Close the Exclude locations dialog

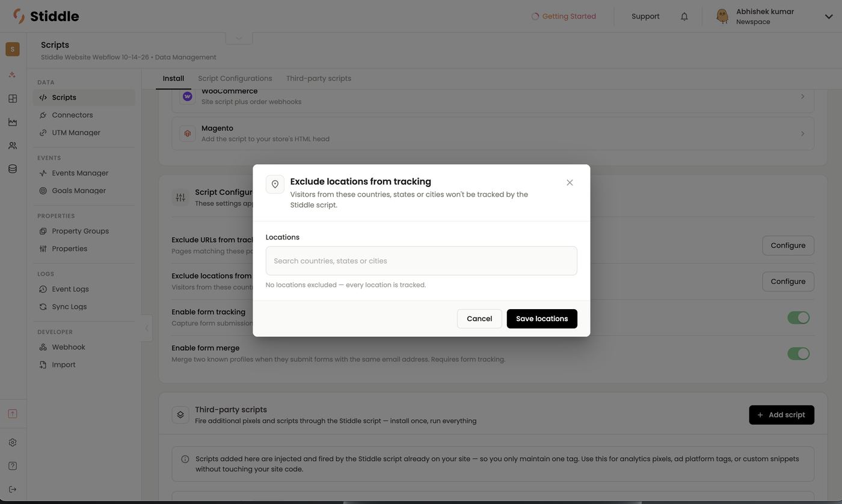click(570, 183)
